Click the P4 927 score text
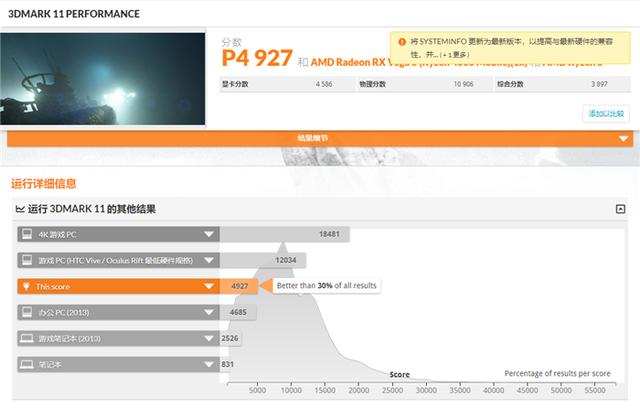The height and width of the screenshot is (408, 640). (x=257, y=58)
